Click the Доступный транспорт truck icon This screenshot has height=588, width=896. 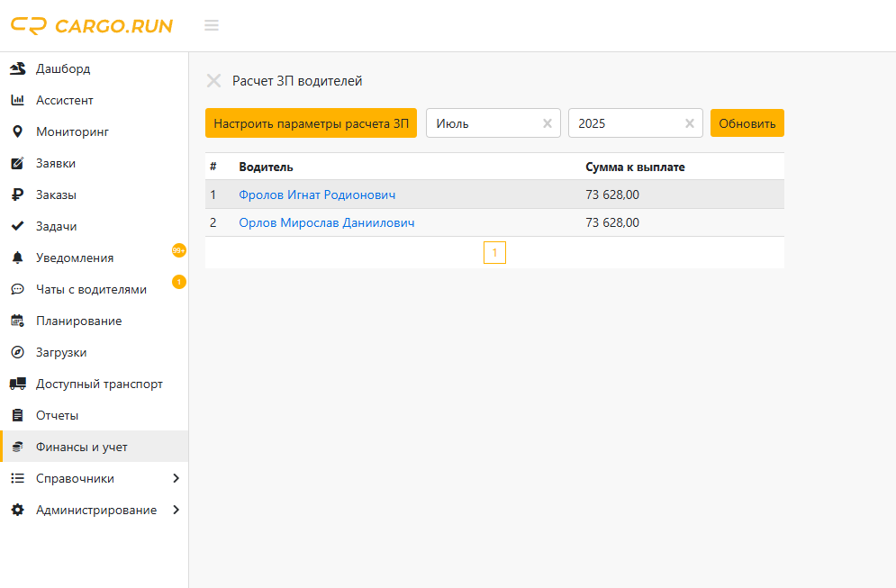click(x=17, y=384)
